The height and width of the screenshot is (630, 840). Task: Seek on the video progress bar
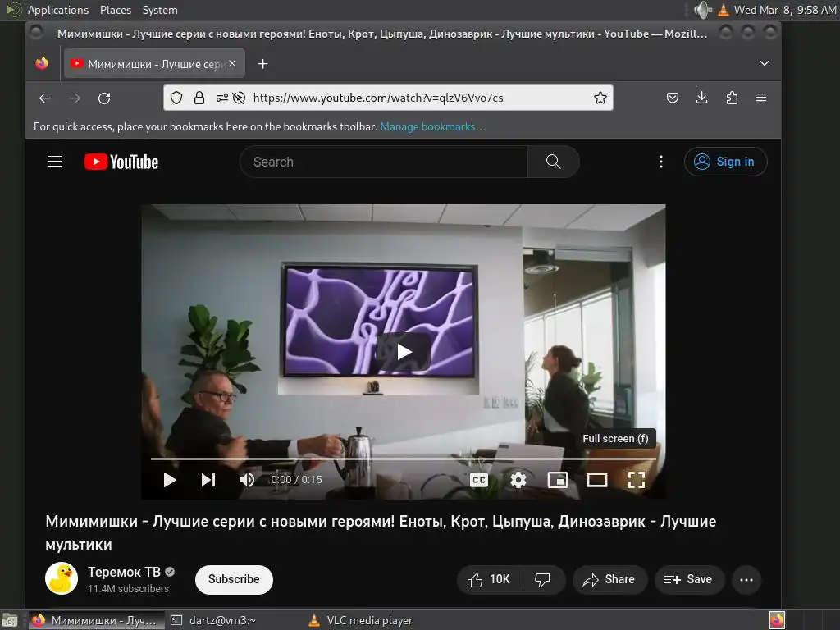click(x=403, y=459)
